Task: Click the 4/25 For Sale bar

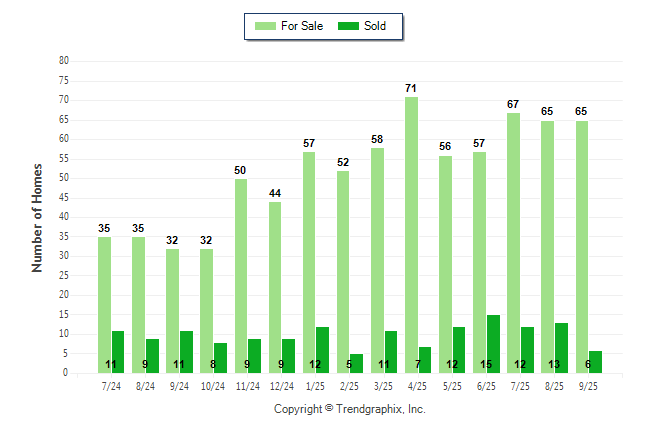Action: point(411,235)
